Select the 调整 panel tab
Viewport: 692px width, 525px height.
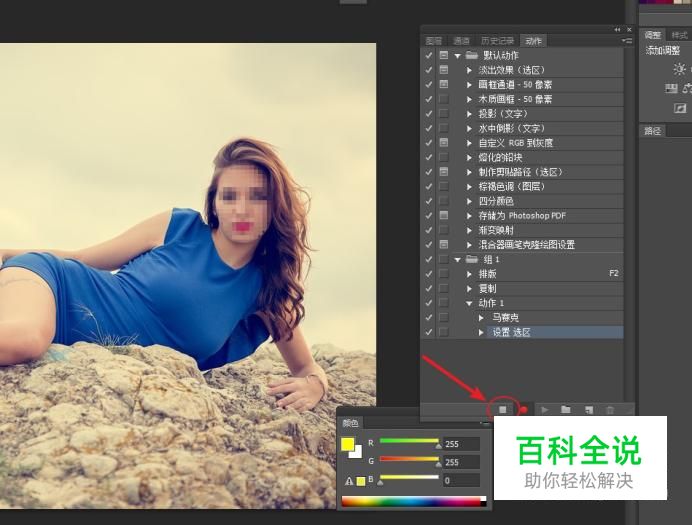coord(653,35)
